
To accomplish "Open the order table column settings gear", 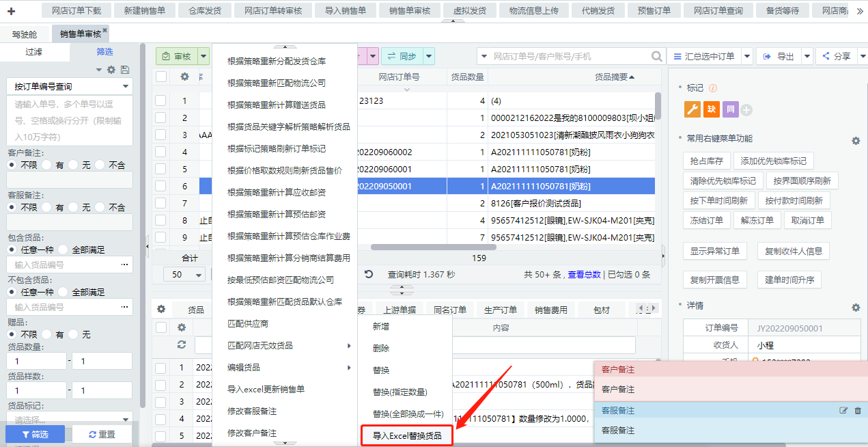I will [x=184, y=77].
